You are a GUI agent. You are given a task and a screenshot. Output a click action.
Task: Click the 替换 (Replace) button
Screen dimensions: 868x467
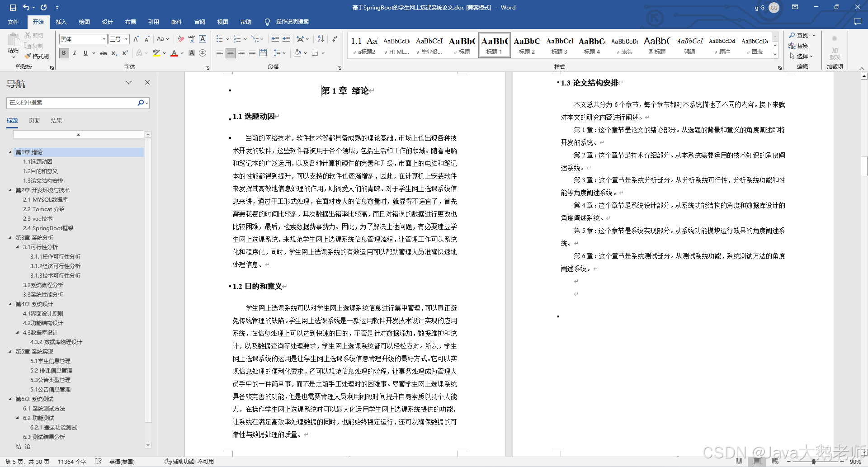[799, 46]
